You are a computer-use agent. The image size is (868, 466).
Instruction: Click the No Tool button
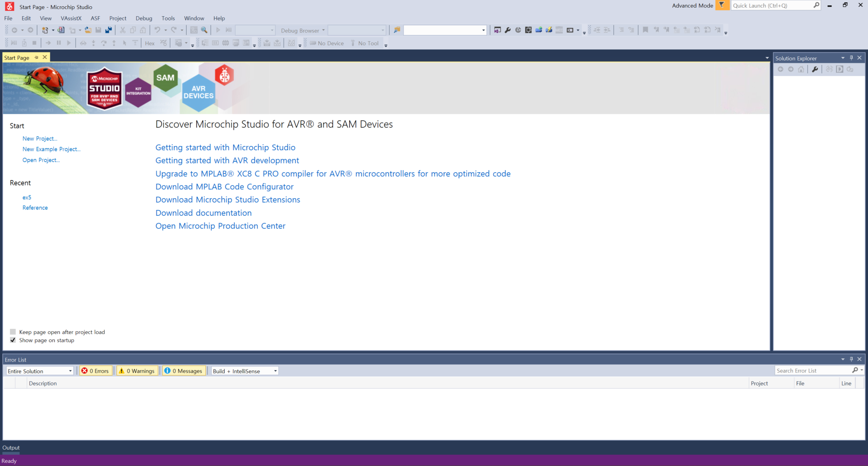365,43
